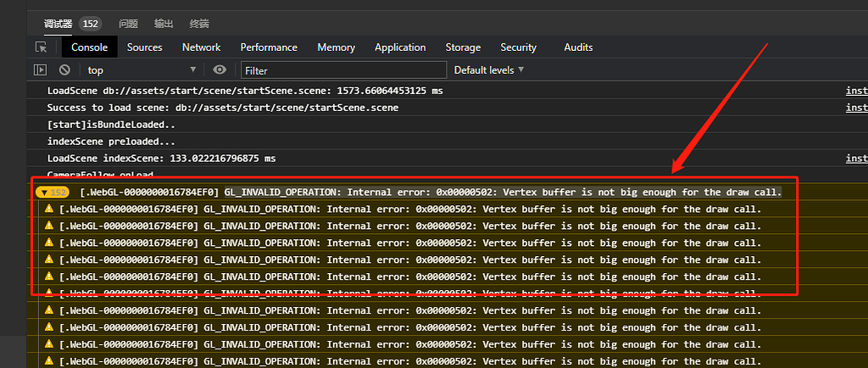Open the Network tab
This screenshot has width=868, height=368.
(202, 47)
